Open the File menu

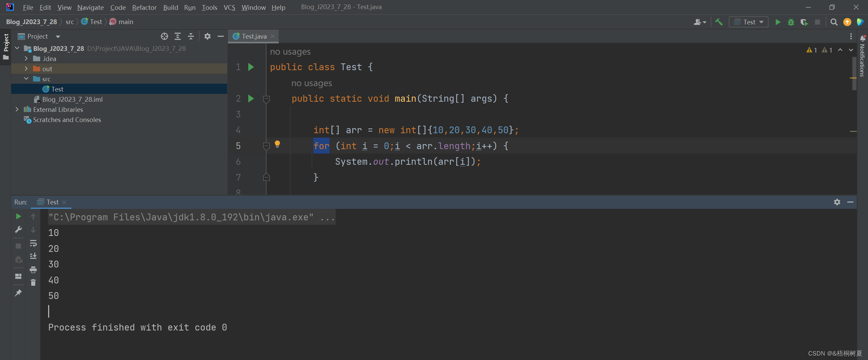28,7
